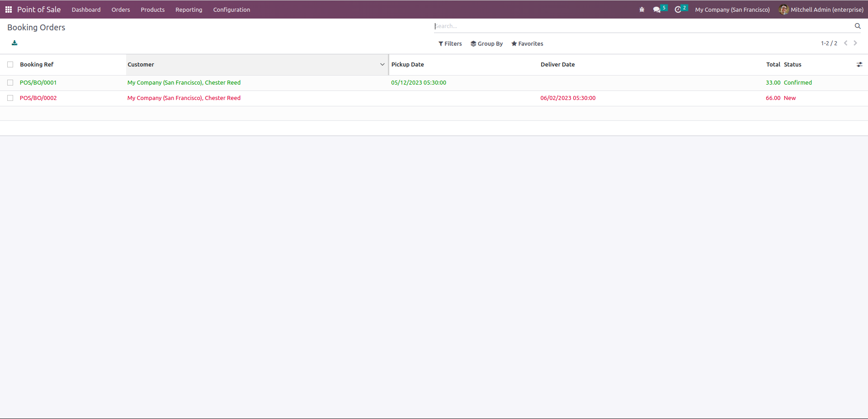Open the My Company (San Francisco) switcher
868x419 pixels.
pyautogui.click(x=732, y=10)
